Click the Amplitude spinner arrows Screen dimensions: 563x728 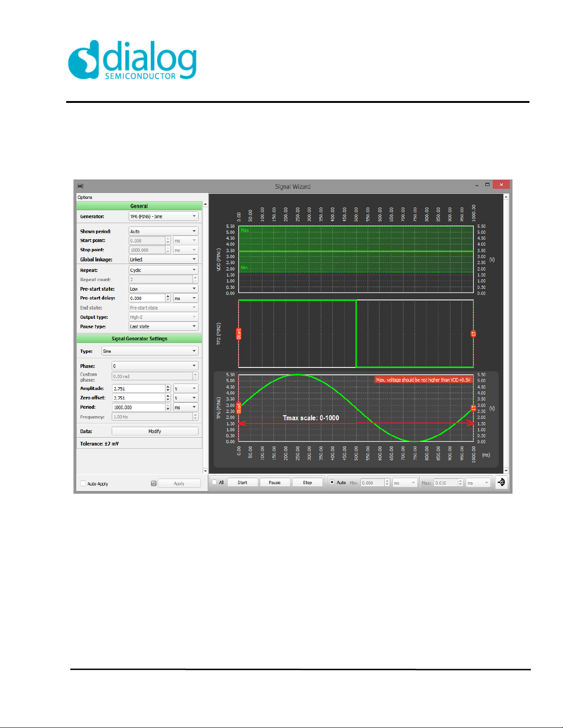click(168, 389)
